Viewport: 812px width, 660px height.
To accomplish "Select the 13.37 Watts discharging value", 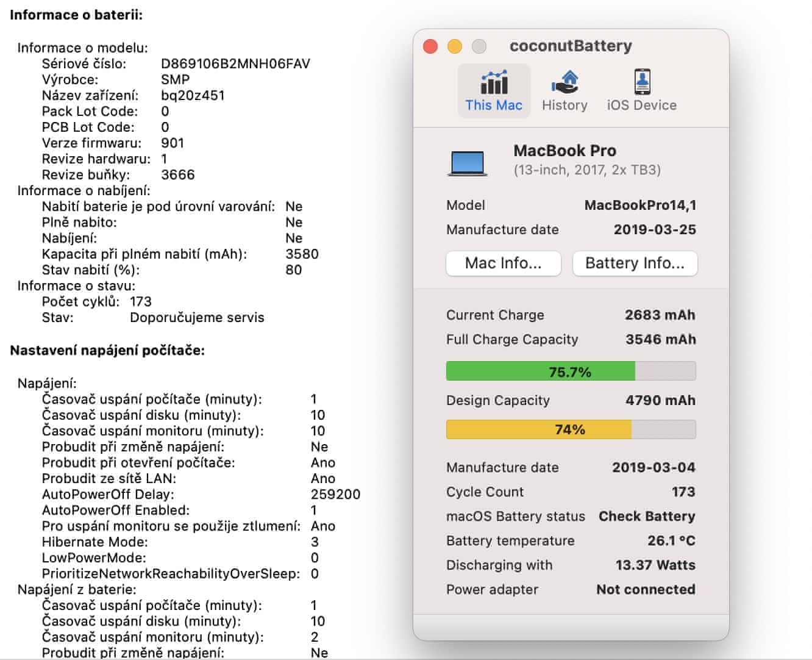I will [x=655, y=565].
